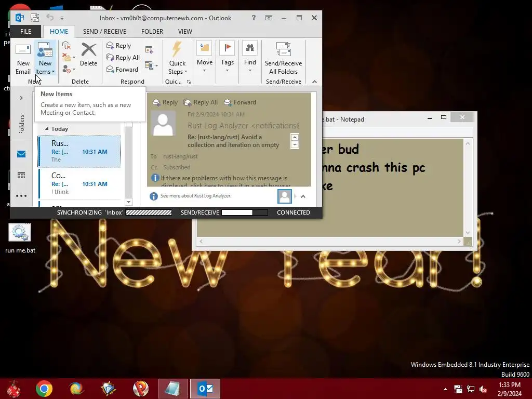532x399 pixels.
Task: Click Reply in the ribbon
Action: [x=119, y=46]
